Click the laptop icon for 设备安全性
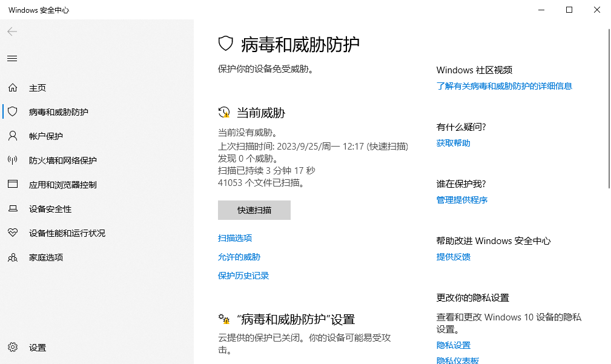611x364 pixels. click(x=13, y=208)
